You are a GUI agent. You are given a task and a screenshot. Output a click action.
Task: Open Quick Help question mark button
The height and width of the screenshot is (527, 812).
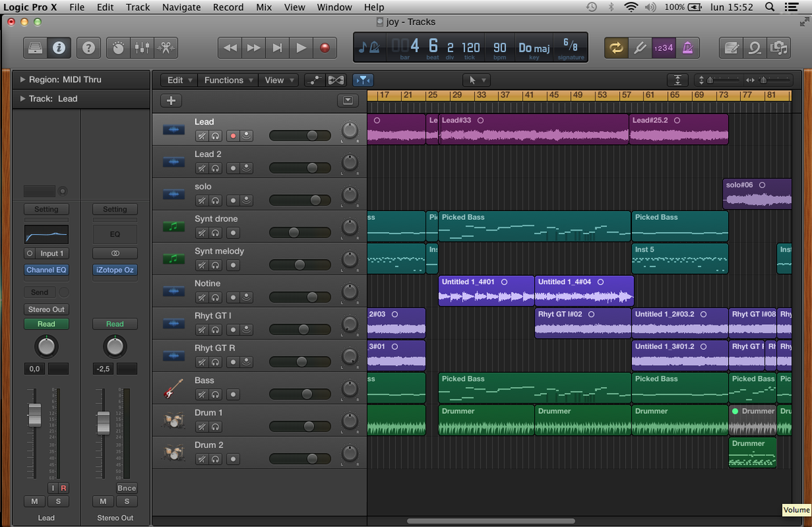[x=89, y=48]
